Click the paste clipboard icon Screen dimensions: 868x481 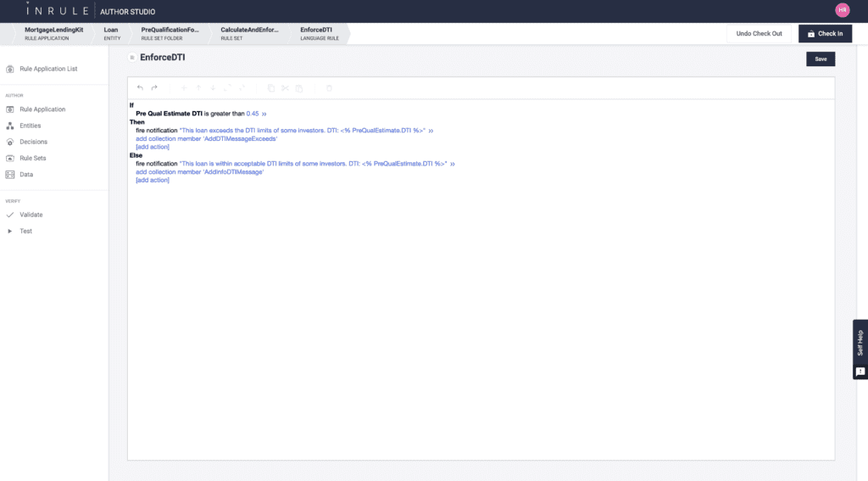click(299, 87)
